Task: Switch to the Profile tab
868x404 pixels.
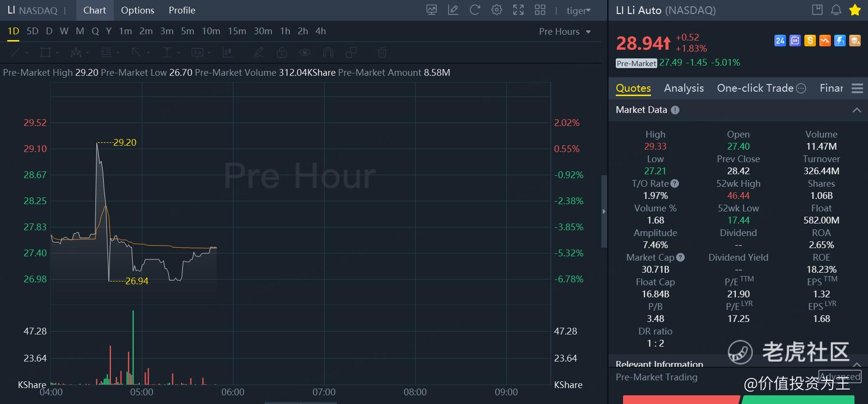Action: pos(182,10)
